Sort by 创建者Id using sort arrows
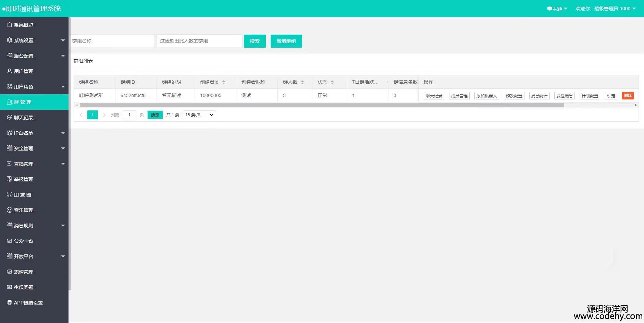Image resolution: width=644 pixels, height=323 pixels. [x=224, y=82]
